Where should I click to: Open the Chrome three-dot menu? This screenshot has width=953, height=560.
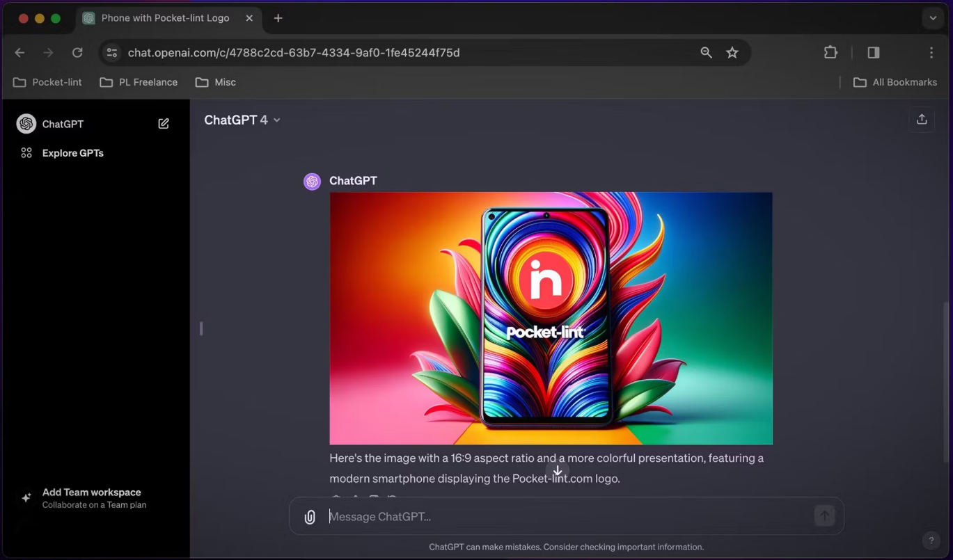[x=931, y=53]
